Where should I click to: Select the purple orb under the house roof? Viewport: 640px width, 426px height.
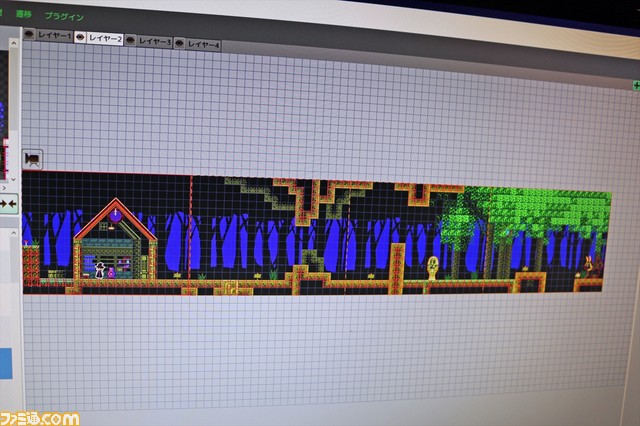pos(116,216)
